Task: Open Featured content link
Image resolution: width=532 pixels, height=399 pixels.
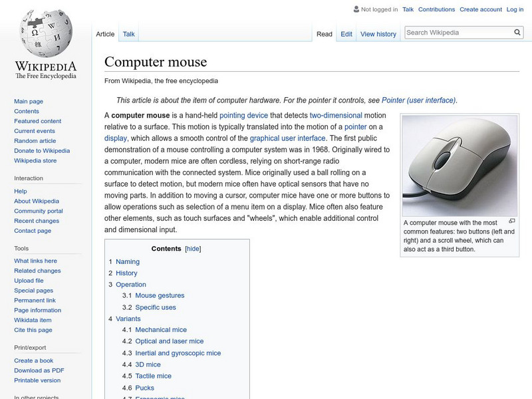Action: 38,121
